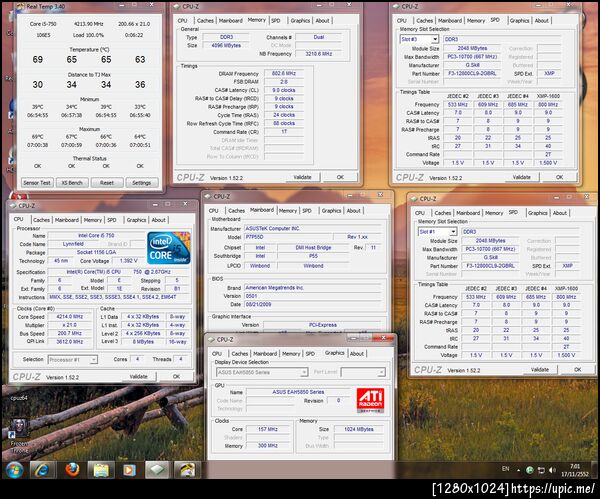Viewport: 600px width, 499px height.
Task: Click Validate in CPU-Z Memory window
Action: pyautogui.click(x=302, y=177)
